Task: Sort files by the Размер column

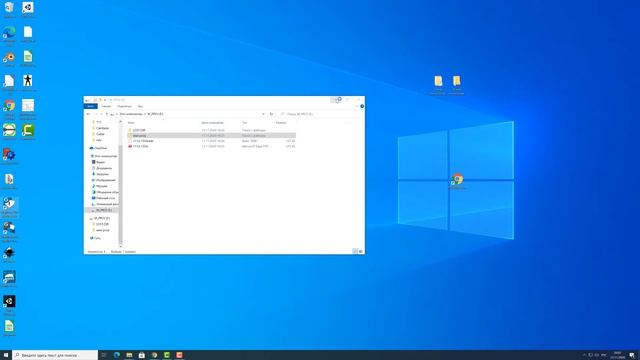Action: click(x=281, y=122)
